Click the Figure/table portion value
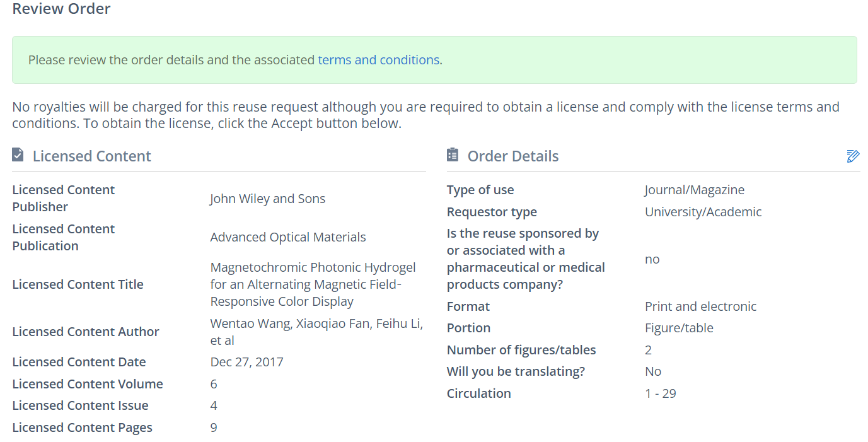 [679, 328]
